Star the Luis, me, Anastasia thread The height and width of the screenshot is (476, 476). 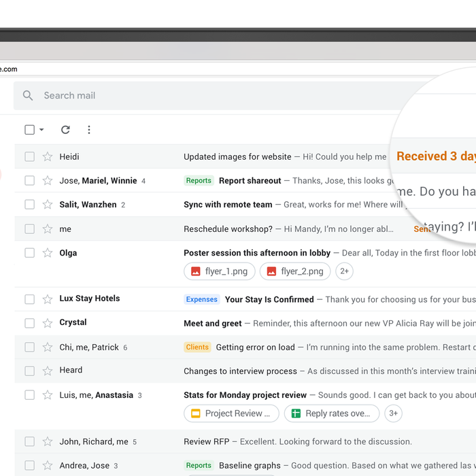(48, 395)
